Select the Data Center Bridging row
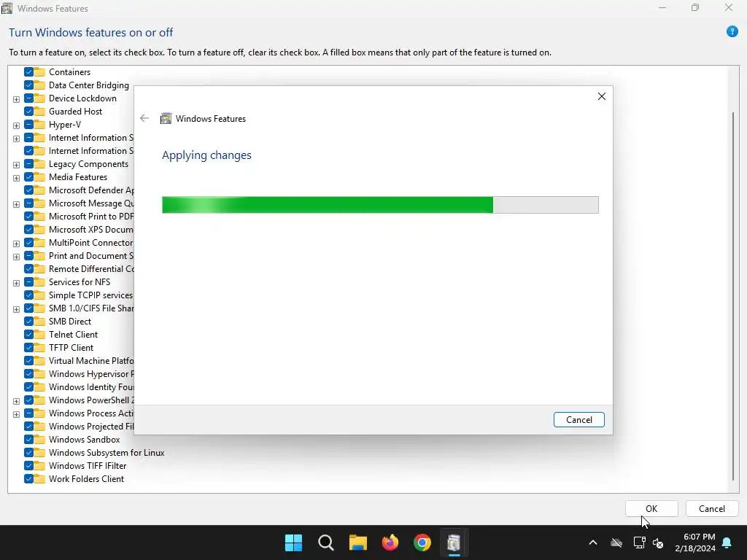This screenshot has width=747, height=560. pos(88,85)
